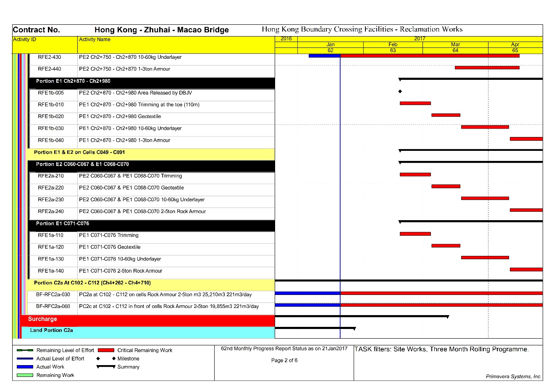Click 'PE2 C060-C067 & PE1 C068-C070 Trimming' name
The height and width of the screenshot is (392, 554).
click(x=130, y=176)
